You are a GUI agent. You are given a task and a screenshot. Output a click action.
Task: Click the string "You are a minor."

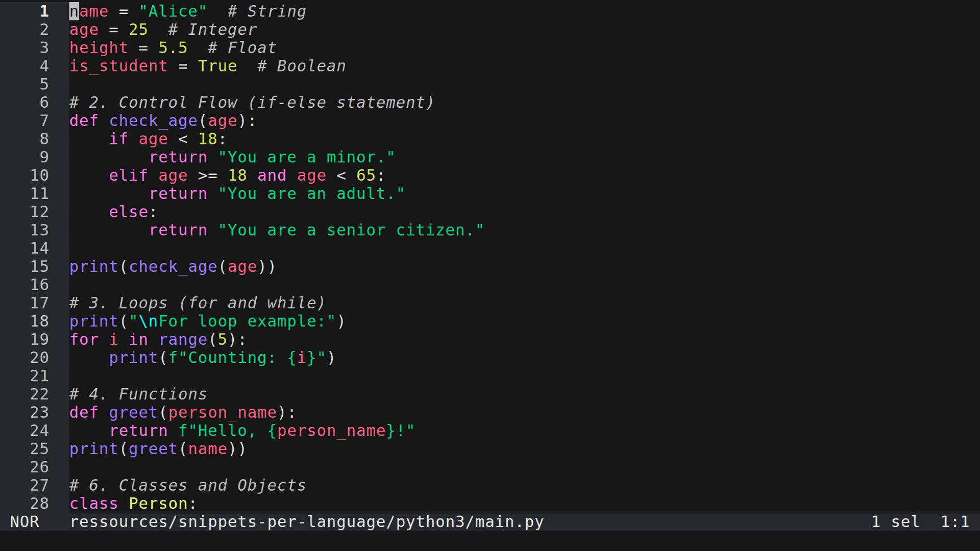point(306,157)
